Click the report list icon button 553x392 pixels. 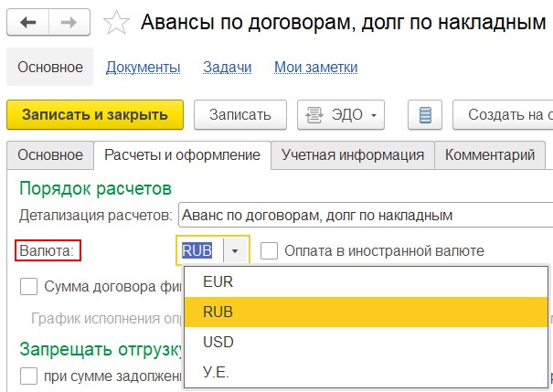click(x=424, y=115)
